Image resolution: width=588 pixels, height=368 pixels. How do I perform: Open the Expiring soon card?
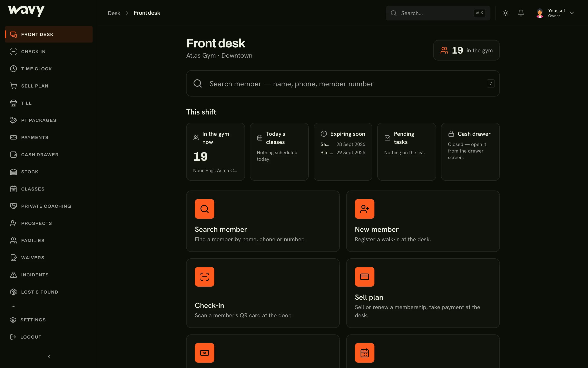click(343, 152)
